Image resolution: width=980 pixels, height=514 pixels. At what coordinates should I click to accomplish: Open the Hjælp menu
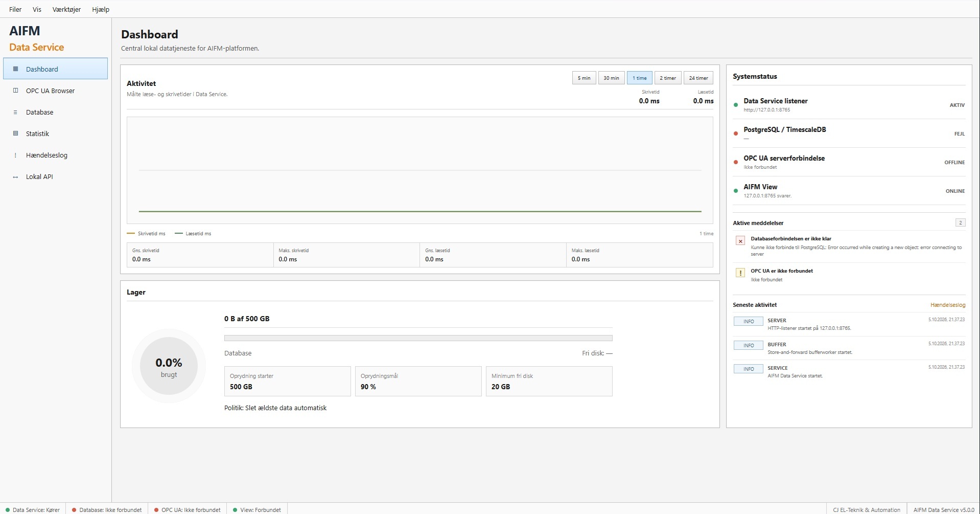[x=101, y=9]
